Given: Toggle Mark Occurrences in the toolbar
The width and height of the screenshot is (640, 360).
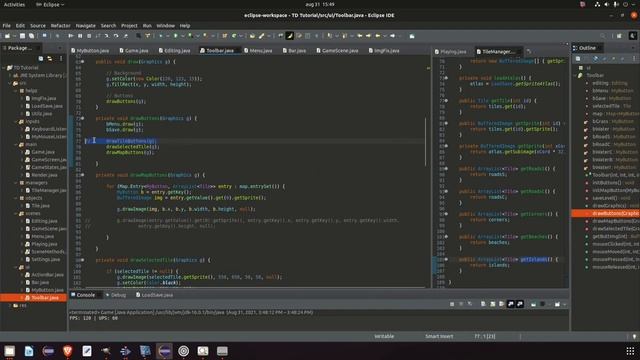Looking at the screenshot, I should [x=289, y=36].
